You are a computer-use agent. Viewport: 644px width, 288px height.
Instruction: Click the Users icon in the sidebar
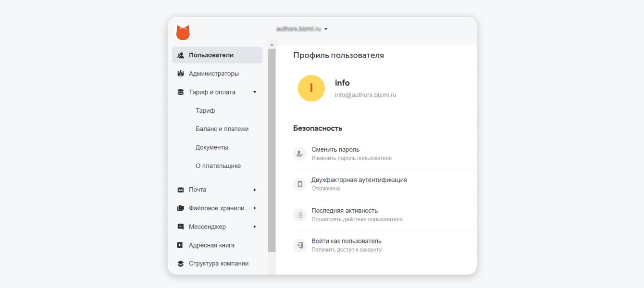tap(181, 55)
